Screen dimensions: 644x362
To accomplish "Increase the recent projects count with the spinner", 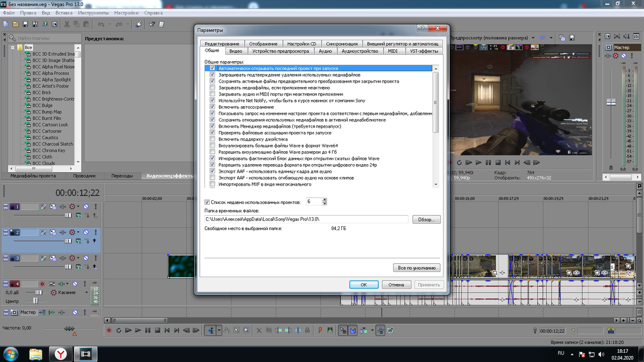I will point(325,200).
